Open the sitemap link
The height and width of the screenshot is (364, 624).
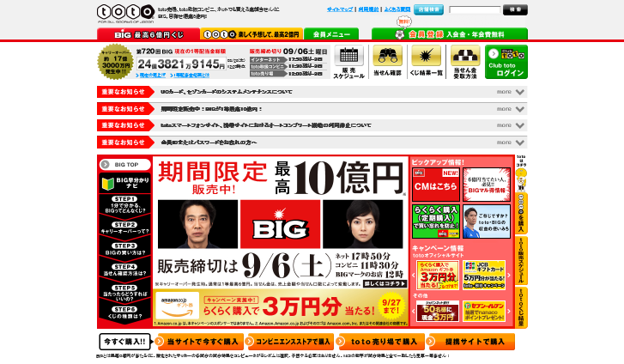point(340,9)
